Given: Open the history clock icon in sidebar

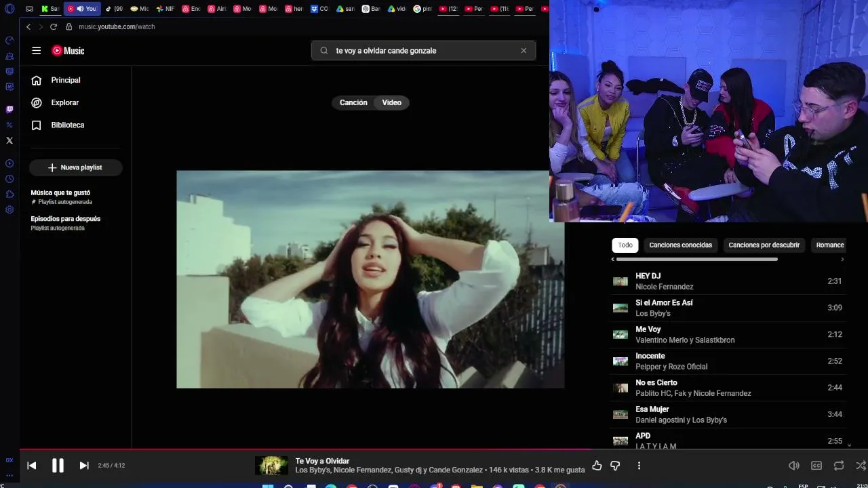Looking at the screenshot, I should tap(9, 179).
